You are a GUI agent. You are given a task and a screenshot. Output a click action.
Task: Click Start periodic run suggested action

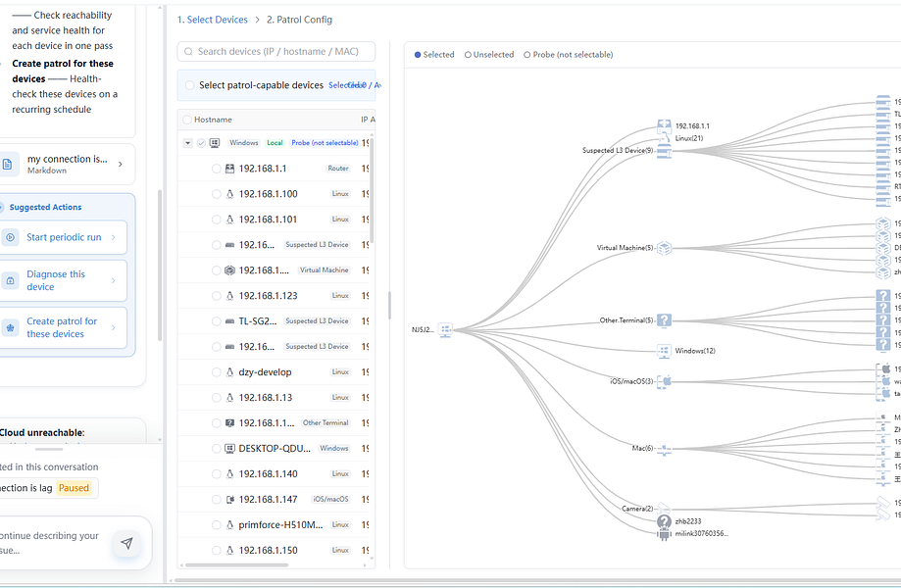pyautogui.click(x=63, y=237)
